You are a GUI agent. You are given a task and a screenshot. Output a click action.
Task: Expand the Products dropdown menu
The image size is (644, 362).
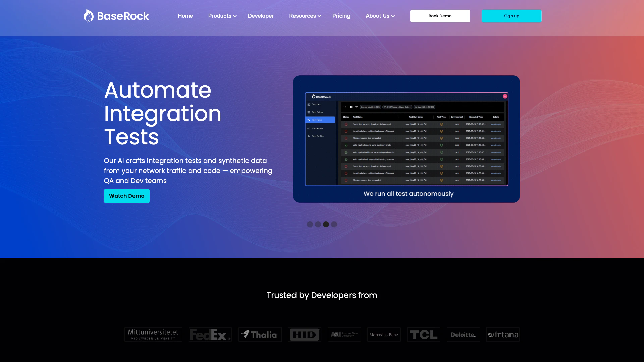click(222, 16)
